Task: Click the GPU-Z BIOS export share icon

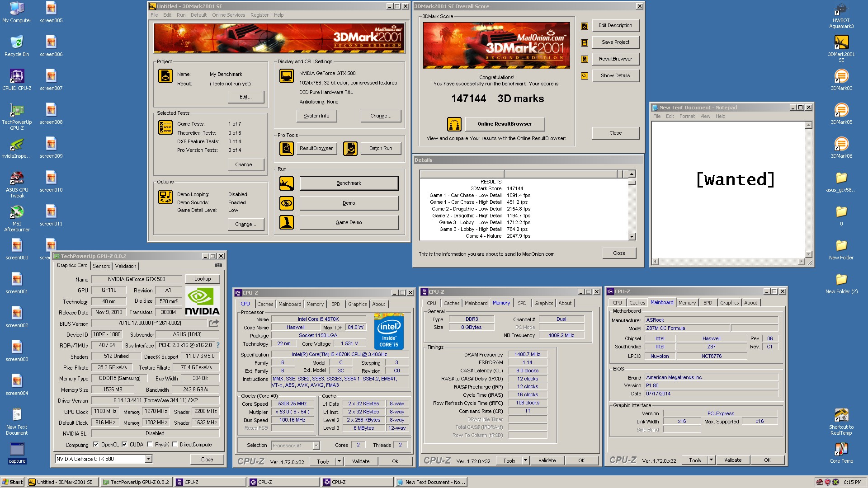Action: (214, 323)
